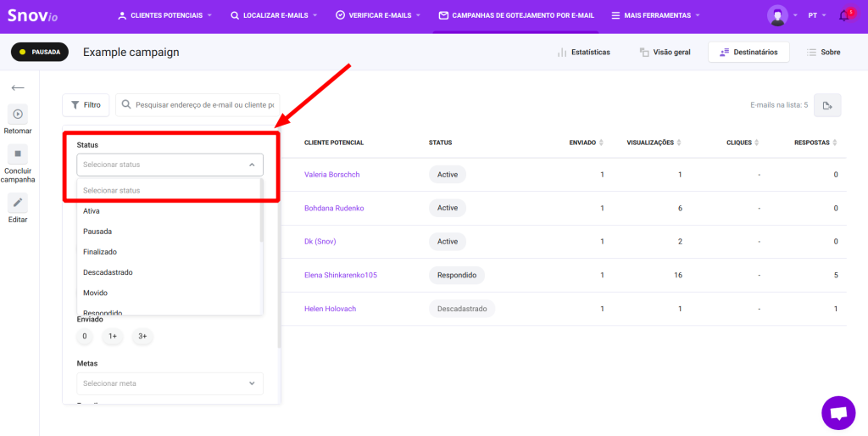Click the status list scrollbar

[x=261, y=211]
